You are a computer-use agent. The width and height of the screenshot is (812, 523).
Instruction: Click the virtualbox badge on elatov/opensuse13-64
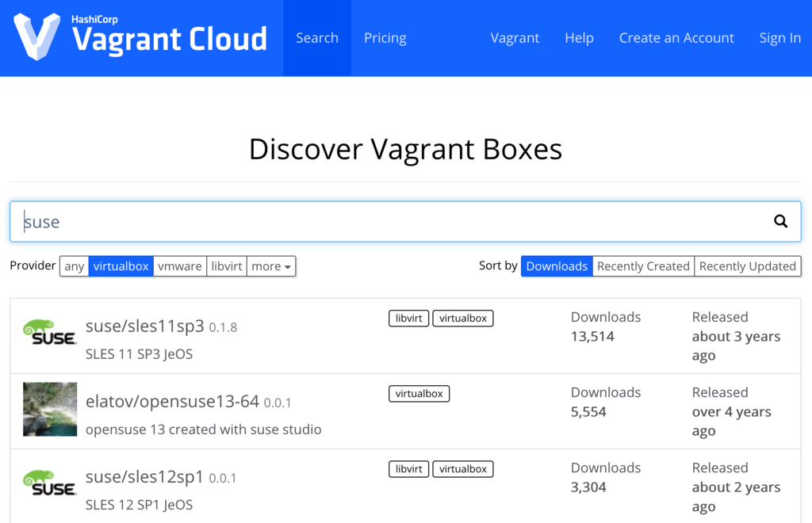tap(419, 393)
